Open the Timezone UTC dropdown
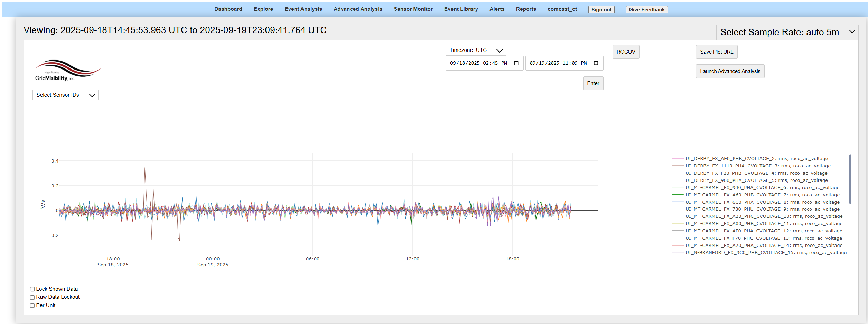 pos(475,50)
